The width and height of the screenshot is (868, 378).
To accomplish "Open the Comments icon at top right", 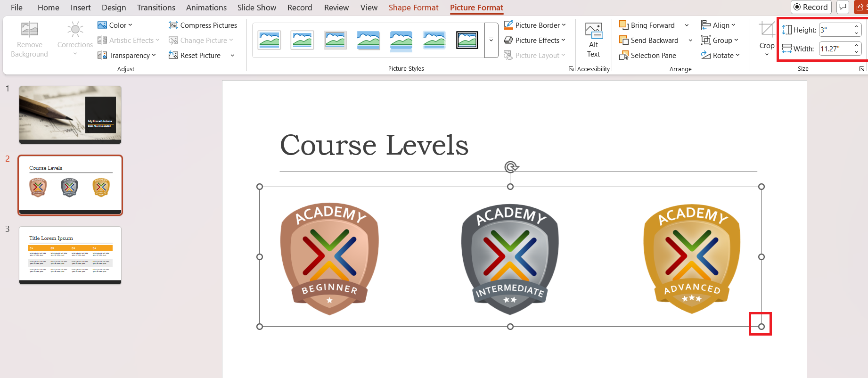I will [843, 7].
